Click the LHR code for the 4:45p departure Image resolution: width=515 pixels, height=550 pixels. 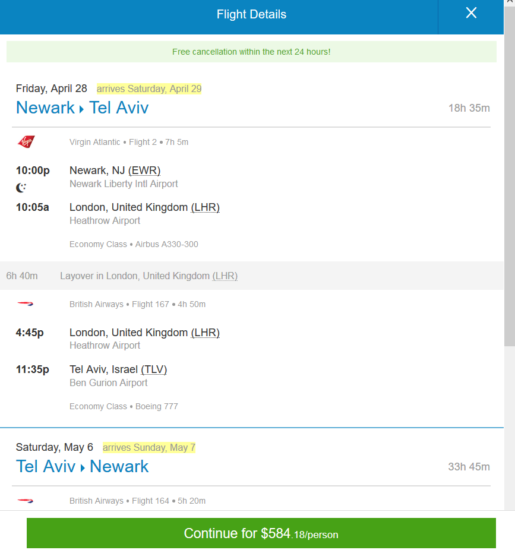click(205, 333)
